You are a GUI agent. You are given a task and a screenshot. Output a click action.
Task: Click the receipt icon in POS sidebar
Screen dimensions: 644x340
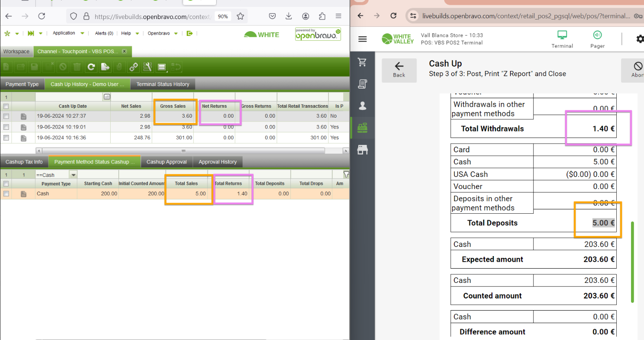point(363,84)
